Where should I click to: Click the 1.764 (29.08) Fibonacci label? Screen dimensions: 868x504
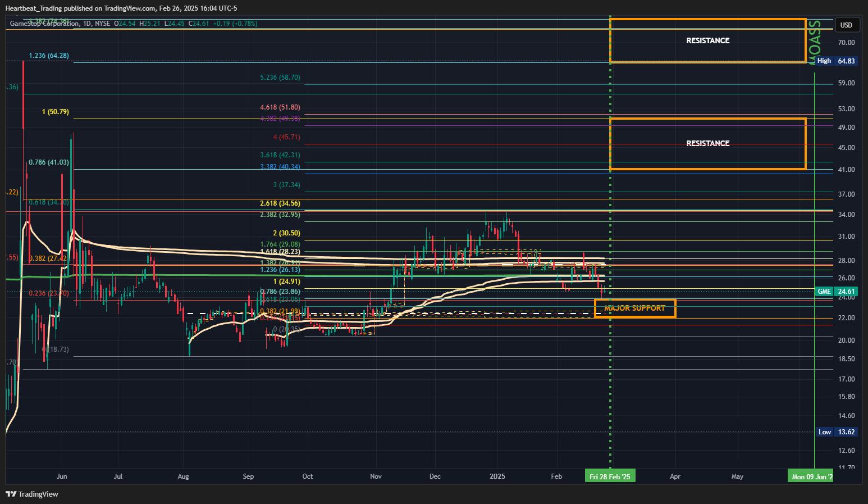[280, 244]
